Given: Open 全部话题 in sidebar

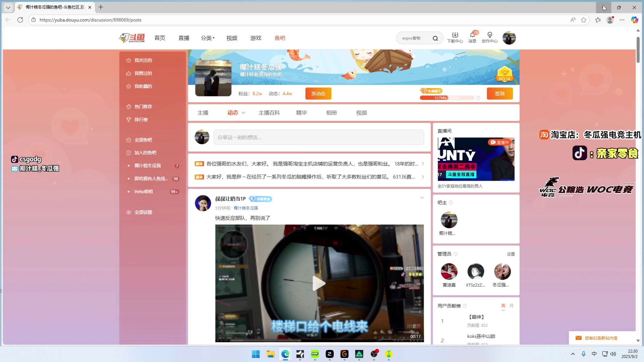Looking at the screenshot, I should [143, 213].
